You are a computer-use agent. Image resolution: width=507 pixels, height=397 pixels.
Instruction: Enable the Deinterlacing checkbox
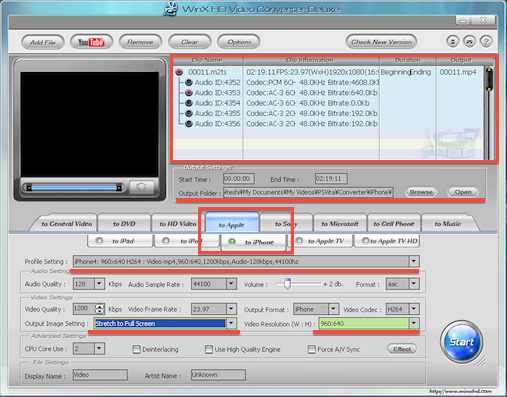point(136,349)
